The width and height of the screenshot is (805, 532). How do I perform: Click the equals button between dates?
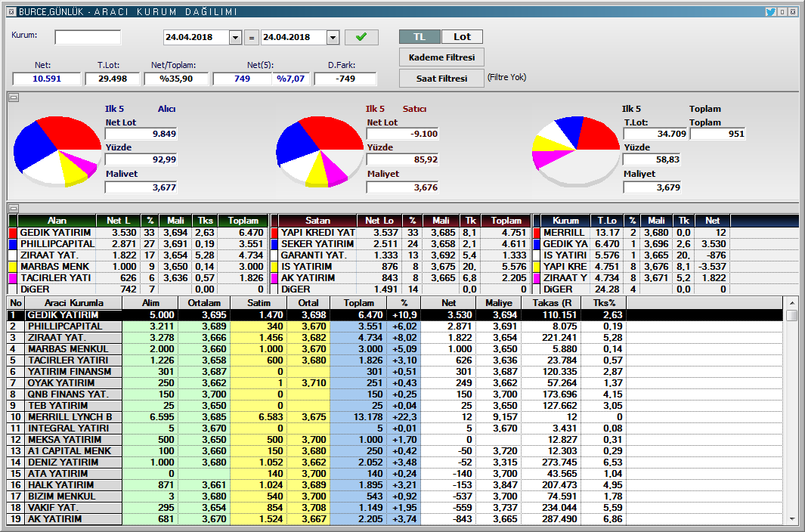pos(251,38)
